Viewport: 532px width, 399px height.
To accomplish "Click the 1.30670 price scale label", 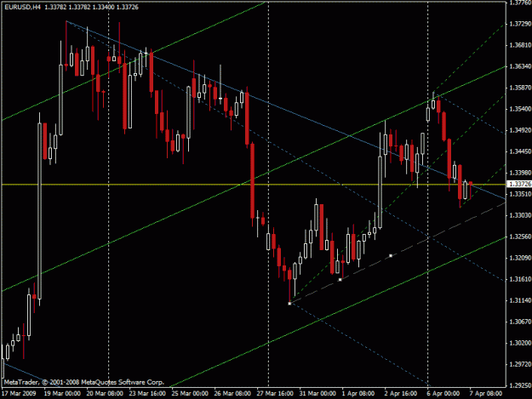I will [x=520, y=322].
